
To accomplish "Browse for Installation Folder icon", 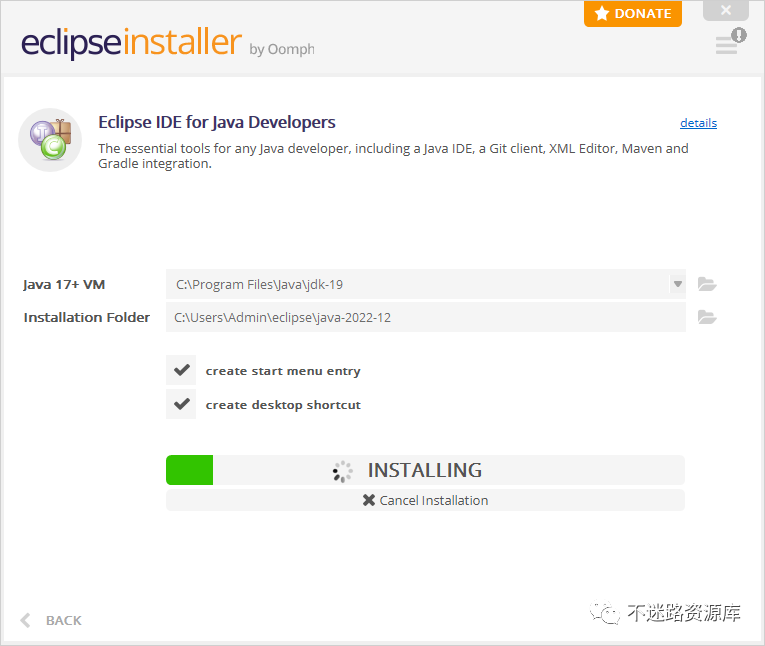I will pos(706,317).
